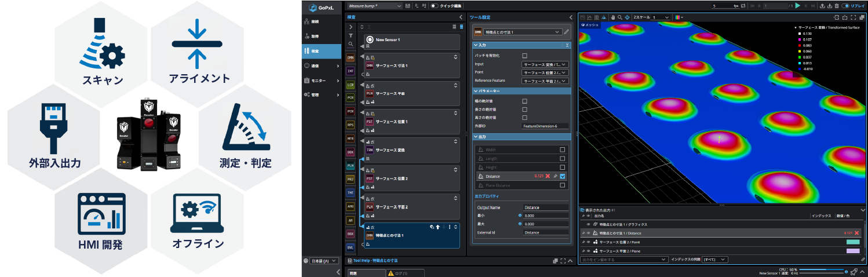Select the LCR tool icon in palette
The width and height of the screenshot is (868, 277).
(x=351, y=85)
